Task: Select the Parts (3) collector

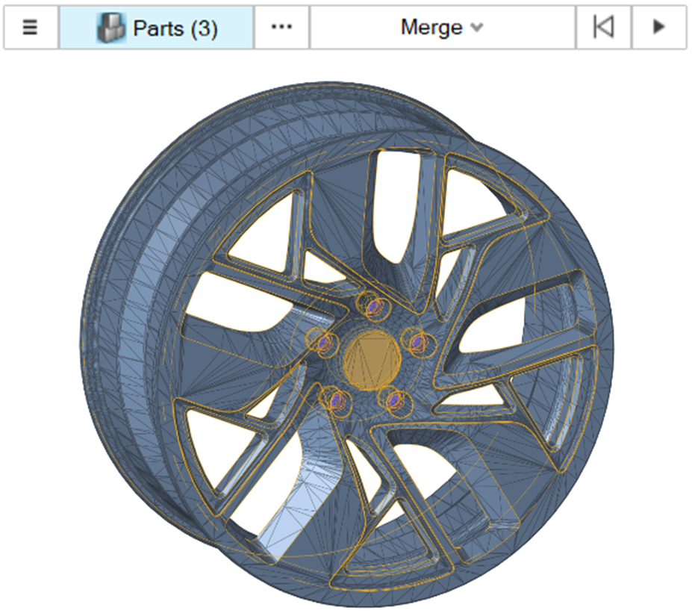Action: (x=157, y=27)
